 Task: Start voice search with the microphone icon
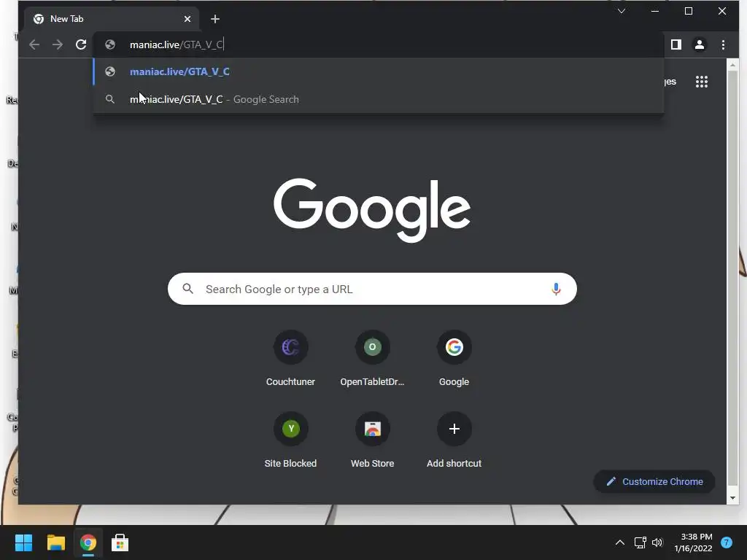555,289
